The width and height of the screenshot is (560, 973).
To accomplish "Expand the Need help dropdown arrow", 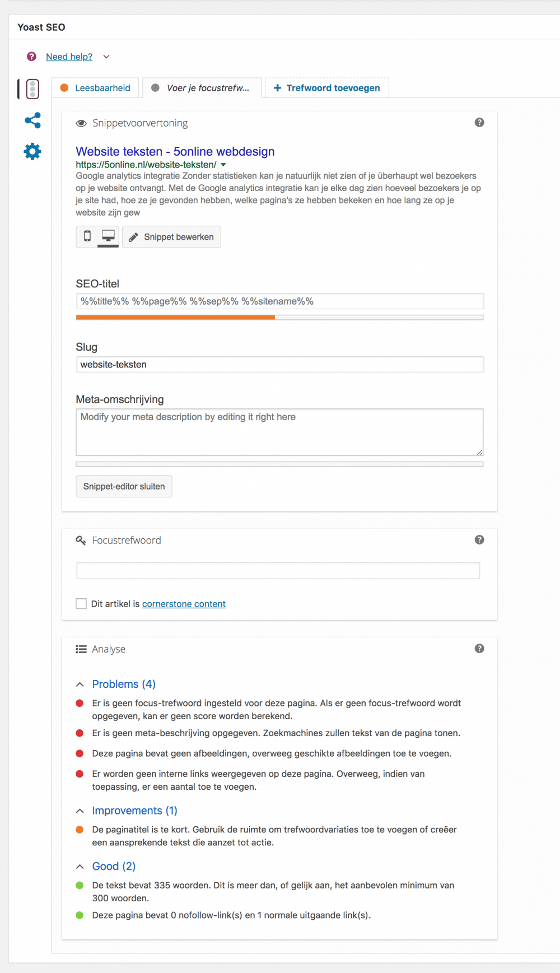I will point(106,57).
